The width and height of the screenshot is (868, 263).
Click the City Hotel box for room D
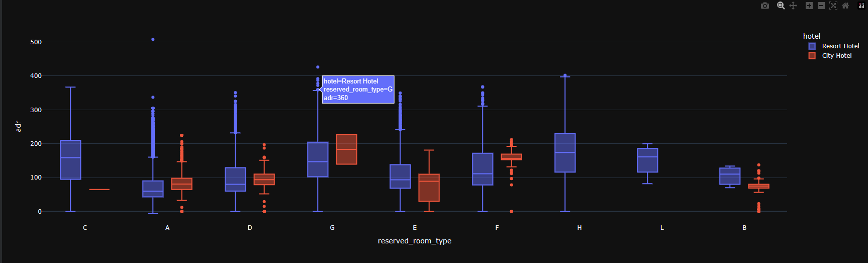pyautogui.click(x=264, y=179)
